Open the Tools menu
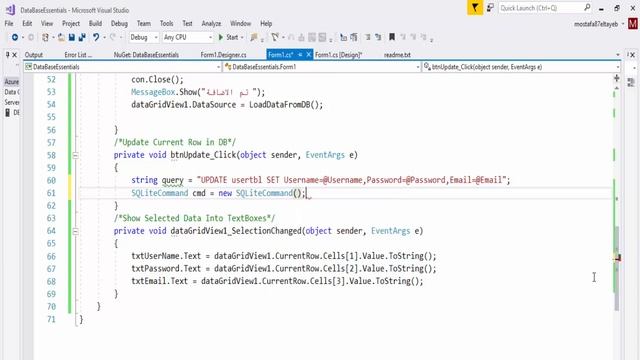Viewport: 640px width, 360px height. 167,24
